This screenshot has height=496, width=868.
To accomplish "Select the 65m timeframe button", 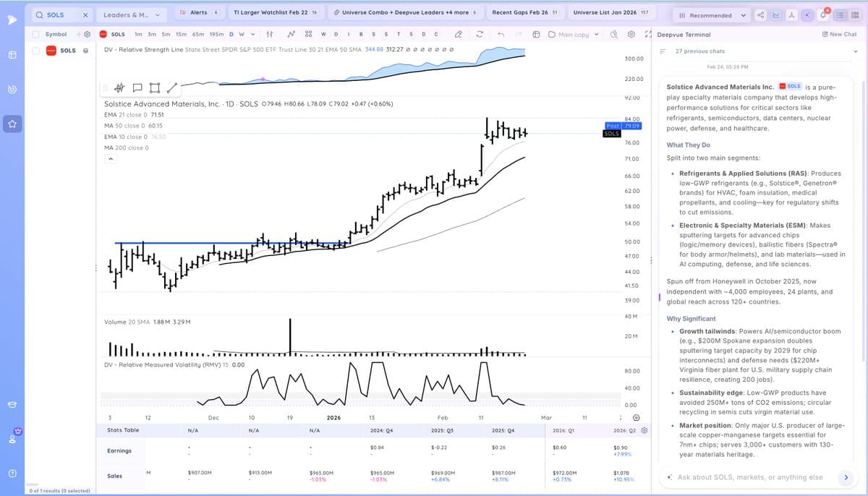I will click(x=197, y=34).
